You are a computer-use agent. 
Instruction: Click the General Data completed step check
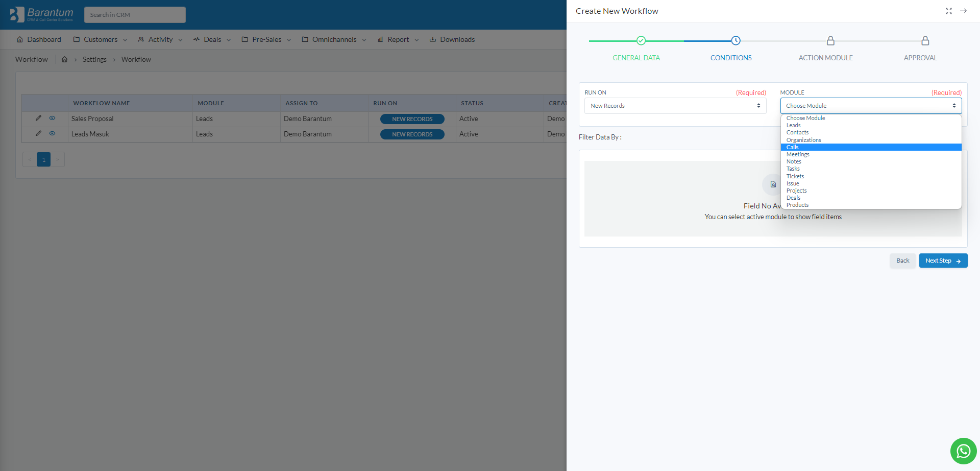(x=641, y=41)
